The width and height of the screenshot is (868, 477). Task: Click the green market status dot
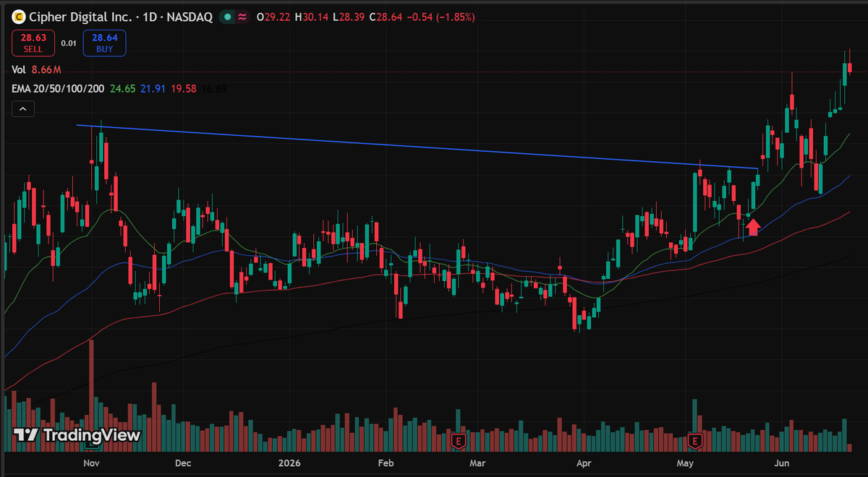228,16
